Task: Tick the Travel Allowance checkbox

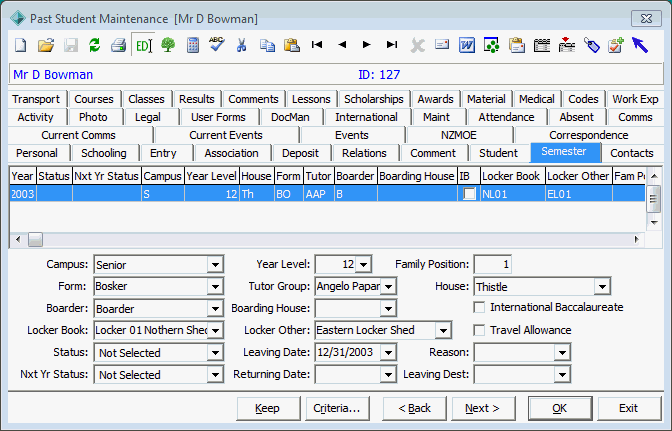Action: coord(479,330)
